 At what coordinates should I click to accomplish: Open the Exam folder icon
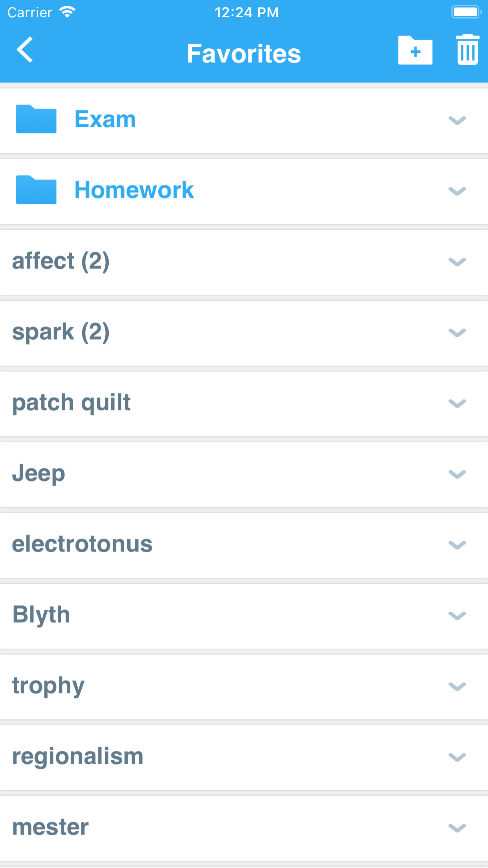click(36, 119)
